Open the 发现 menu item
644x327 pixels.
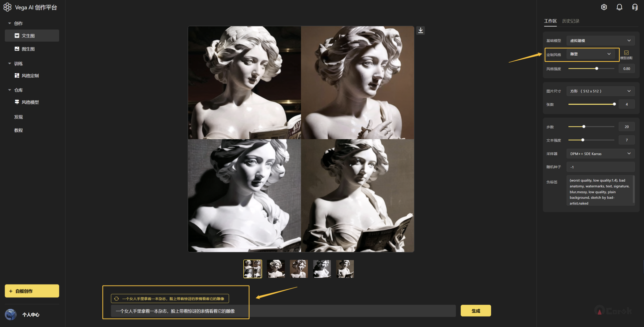coord(18,117)
